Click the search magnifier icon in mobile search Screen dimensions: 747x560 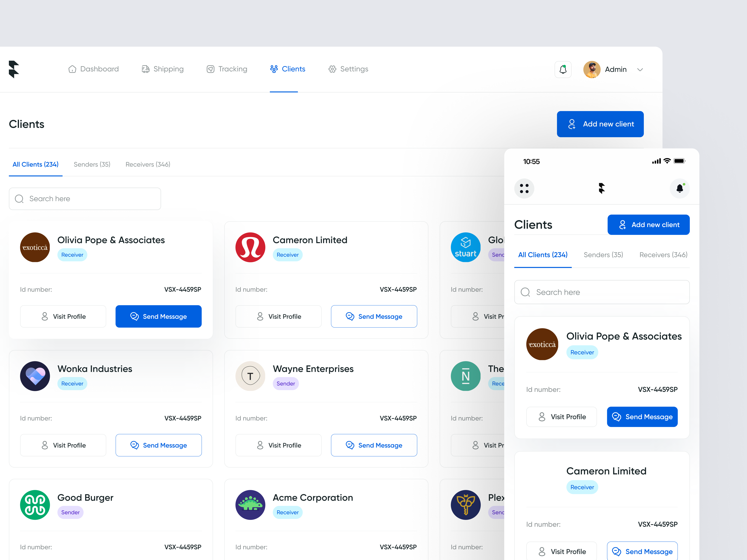pyautogui.click(x=525, y=292)
